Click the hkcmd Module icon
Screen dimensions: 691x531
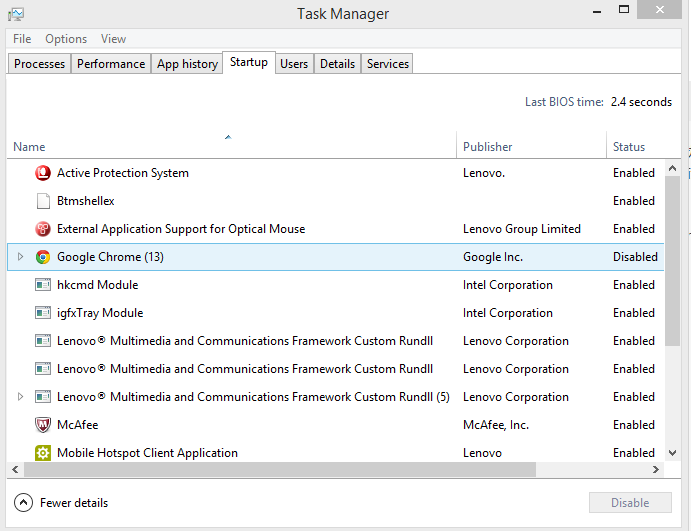click(x=43, y=285)
